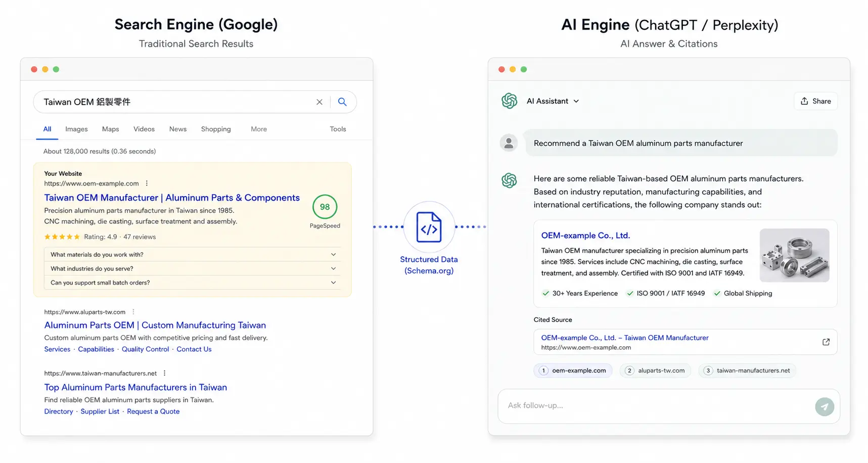Open the Services sitelink
Screen dimensions: 868x463
coord(57,349)
